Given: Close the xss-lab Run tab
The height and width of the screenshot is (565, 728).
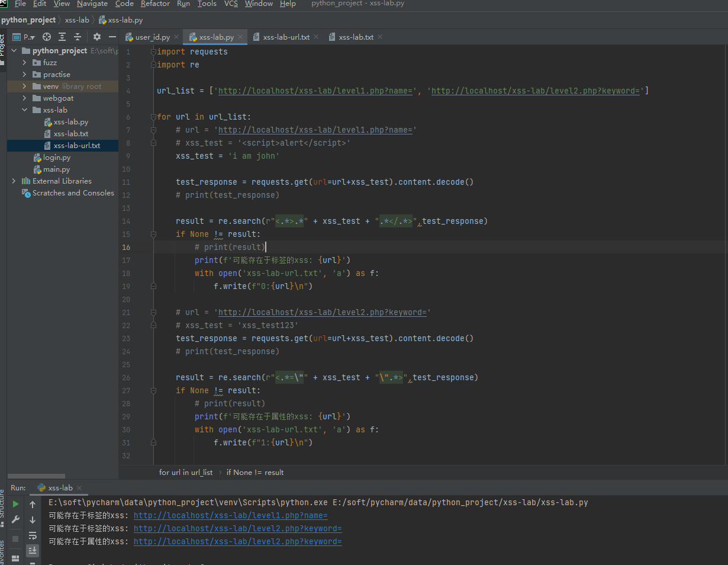Looking at the screenshot, I should pyautogui.click(x=79, y=488).
